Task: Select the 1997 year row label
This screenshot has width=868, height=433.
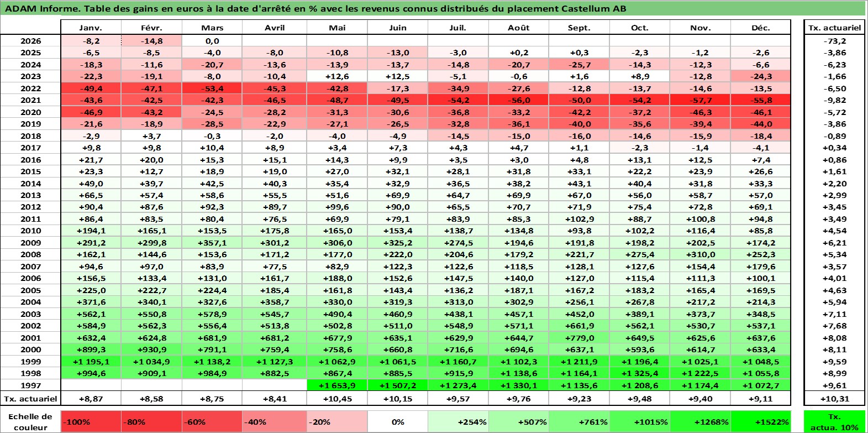Action: 30,385
